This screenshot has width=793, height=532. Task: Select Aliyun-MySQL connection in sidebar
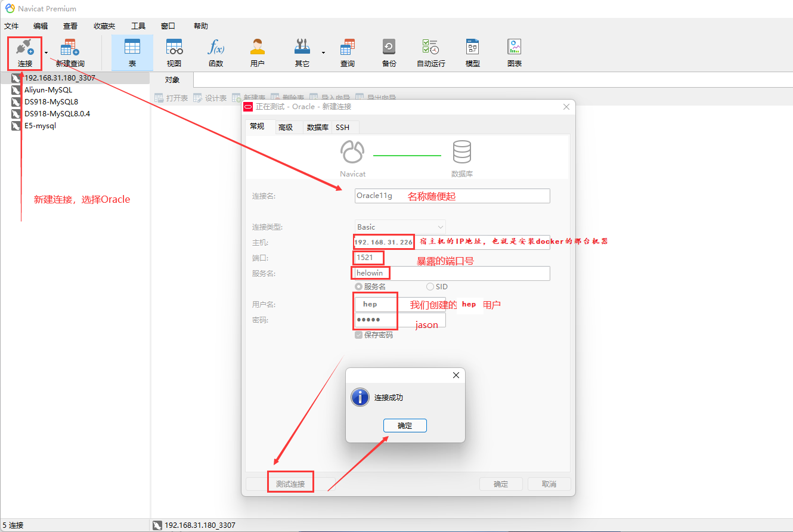pos(48,90)
